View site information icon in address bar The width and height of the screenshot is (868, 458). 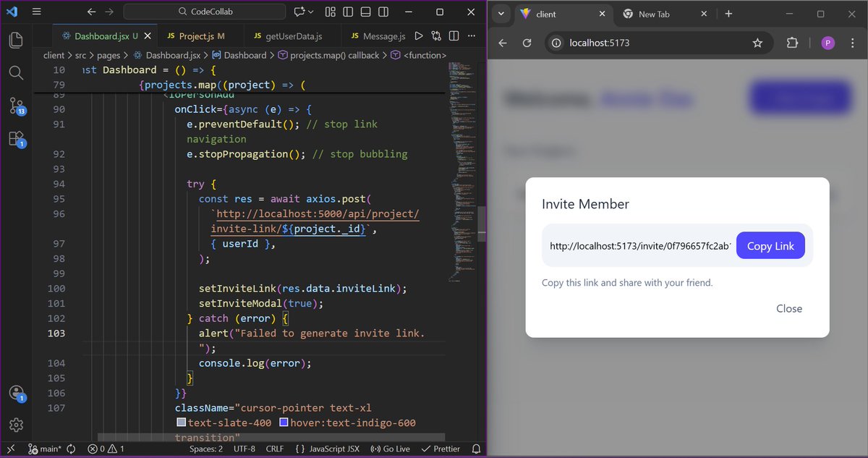556,43
